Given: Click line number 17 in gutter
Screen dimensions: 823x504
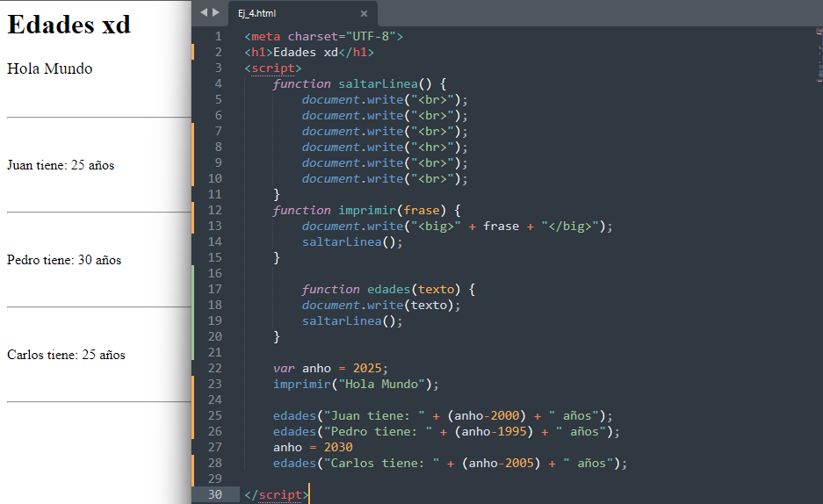Looking at the screenshot, I should 215,290.
